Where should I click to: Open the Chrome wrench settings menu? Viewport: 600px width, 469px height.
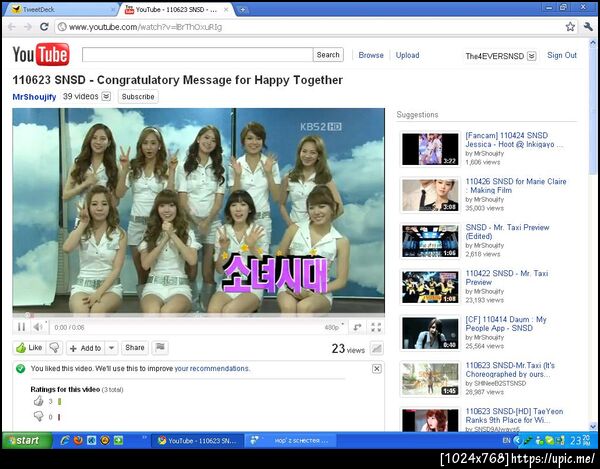[x=588, y=27]
